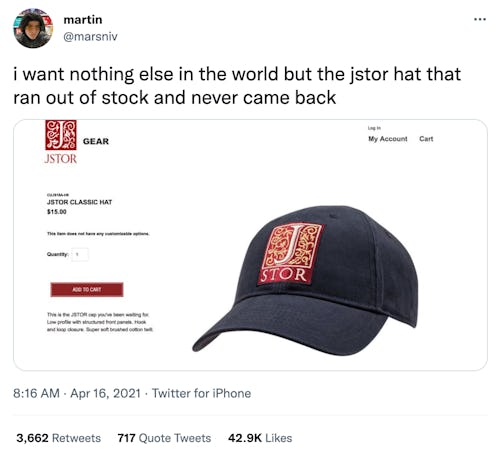Viewport: 500px width, 458px height.
Task: View the 42.9K Likes list
Action: [x=260, y=438]
